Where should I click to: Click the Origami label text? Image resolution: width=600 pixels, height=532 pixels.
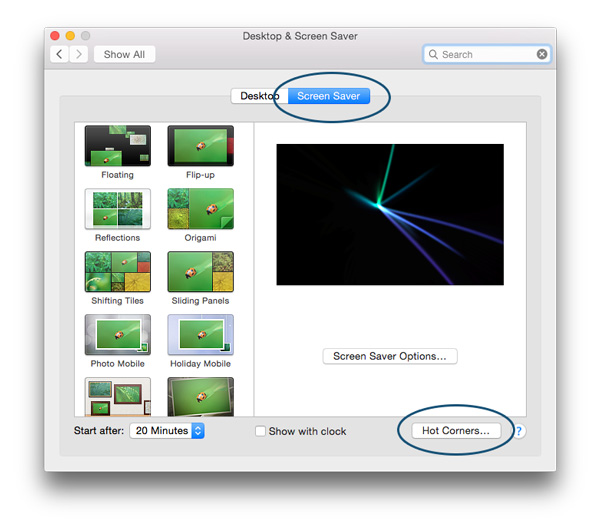(x=201, y=238)
